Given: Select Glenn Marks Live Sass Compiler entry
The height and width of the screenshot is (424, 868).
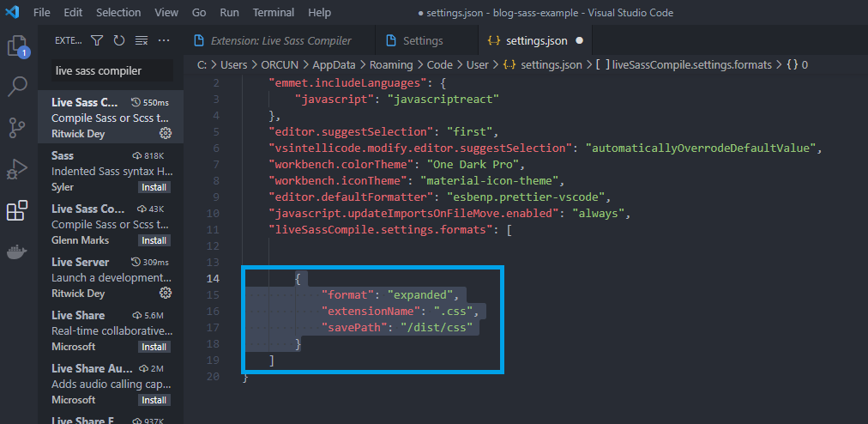Looking at the screenshot, I should pos(111,223).
